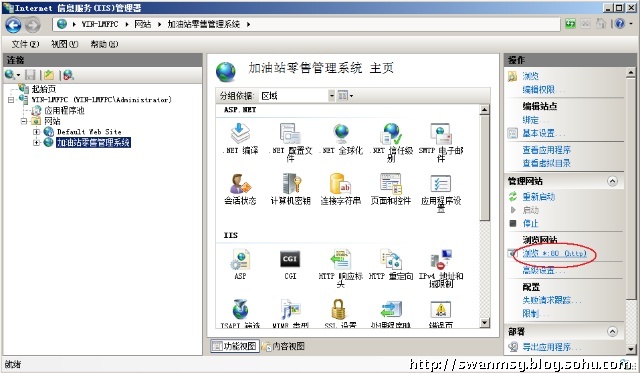This screenshot has height=373, width=640.
Task: Open the 帮助 menu
Action: click(104, 44)
